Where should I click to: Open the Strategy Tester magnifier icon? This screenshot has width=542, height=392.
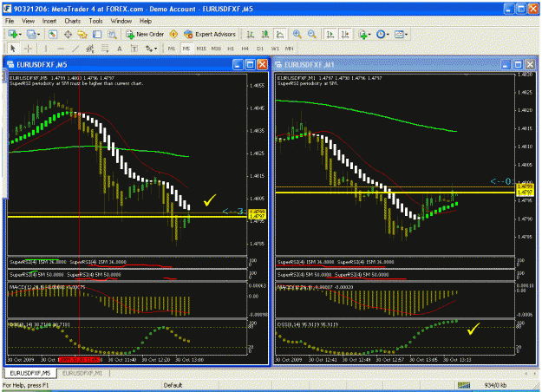click(x=112, y=34)
